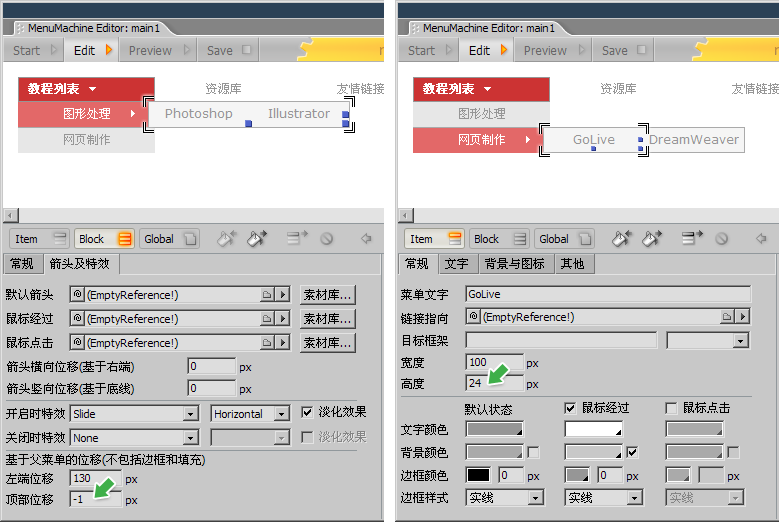Click the @ reference icon in 鼠标点击 arrow row
The width and height of the screenshot is (779, 522).
coord(78,342)
